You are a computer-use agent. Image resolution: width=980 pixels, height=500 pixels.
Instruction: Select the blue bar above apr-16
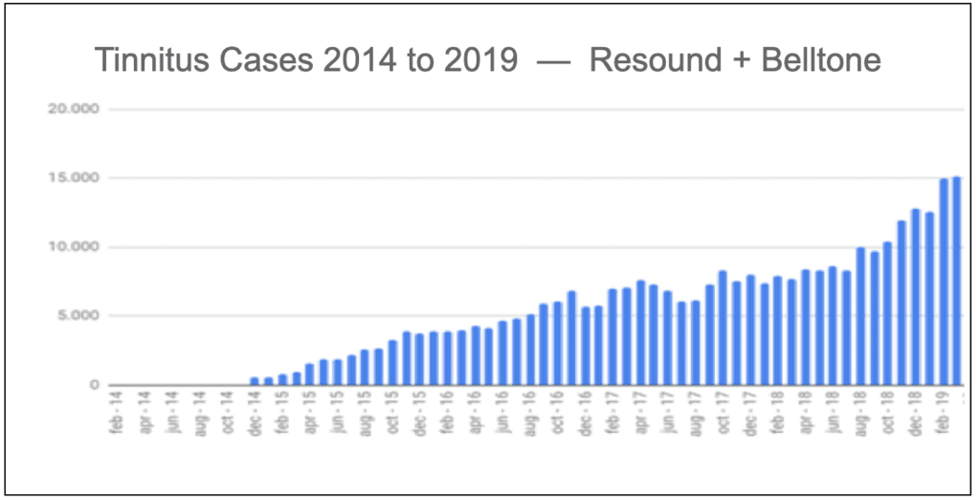tap(476, 355)
